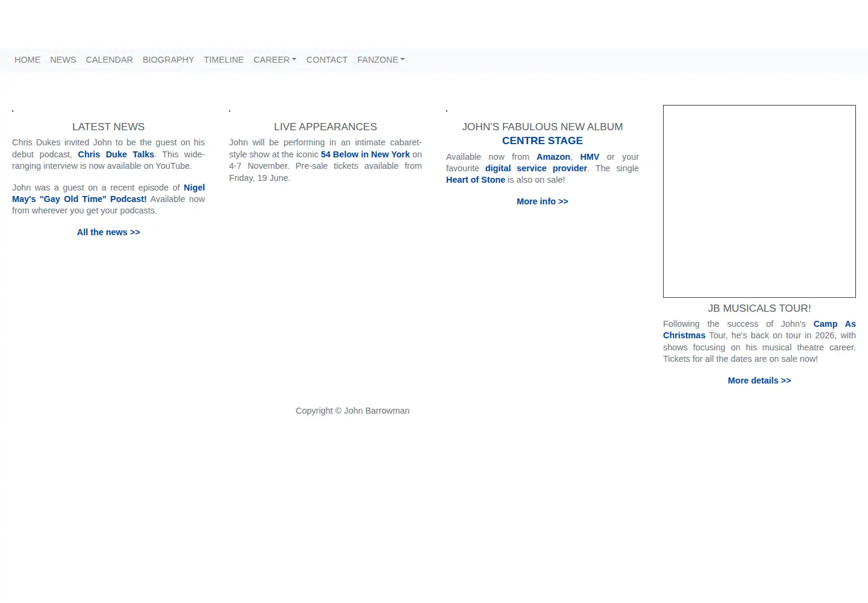Click More details >> for tour
The width and height of the screenshot is (868, 603).
[759, 380]
